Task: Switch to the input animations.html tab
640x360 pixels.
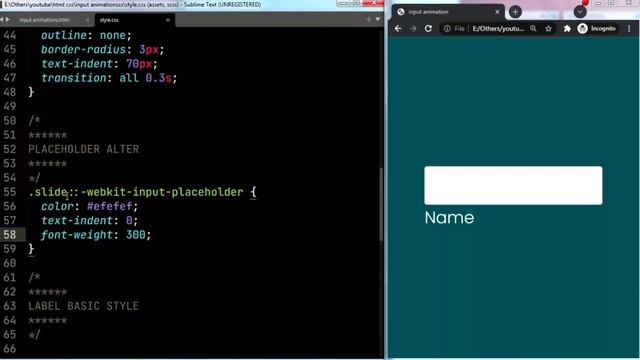Action: [x=45, y=20]
